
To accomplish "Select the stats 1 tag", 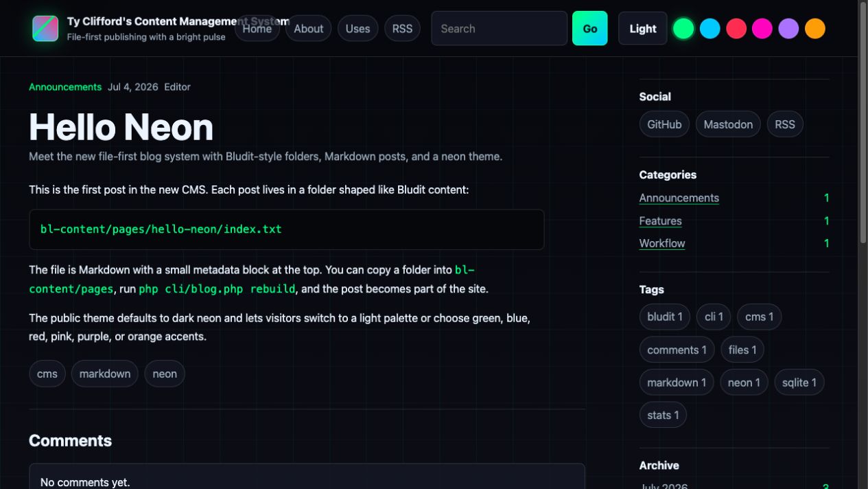I will click(x=663, y=415).
